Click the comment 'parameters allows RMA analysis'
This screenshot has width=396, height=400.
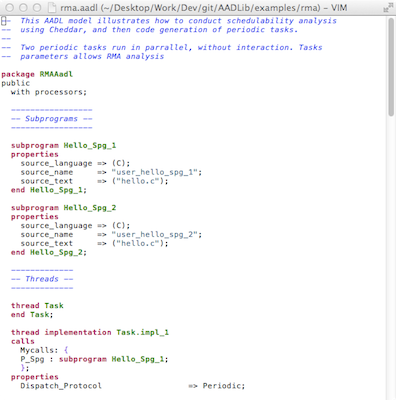point(92,57)
